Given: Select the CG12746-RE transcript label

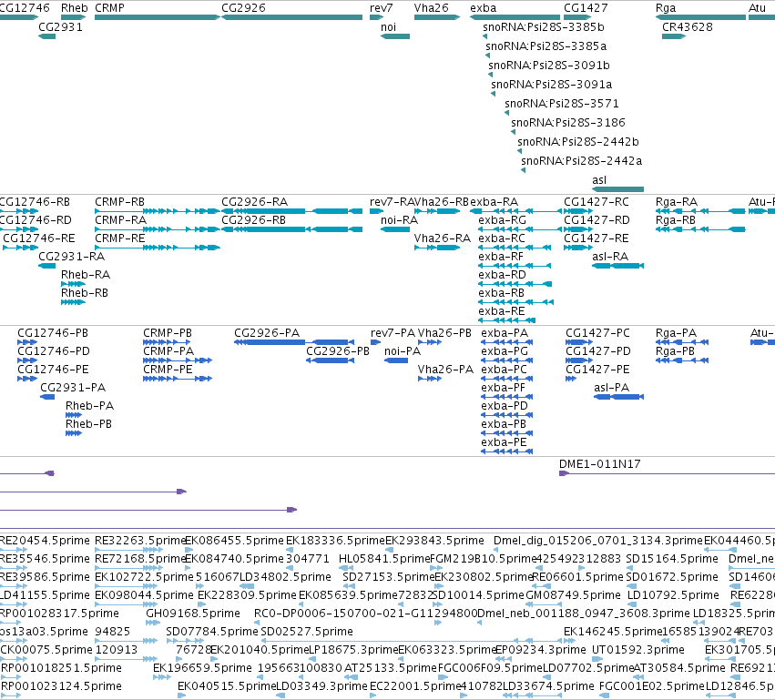Looking at the screenshot, I should 39,238.
